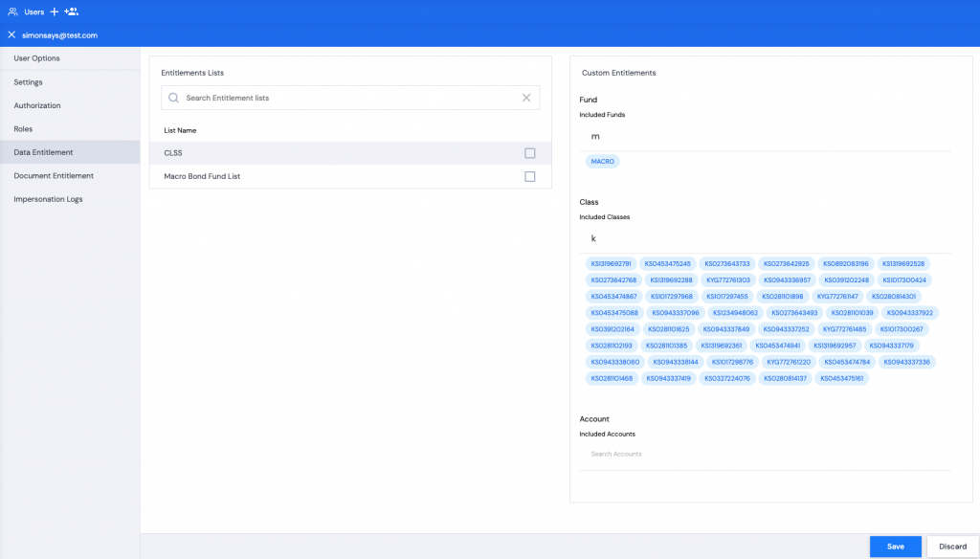The height and width of the screenshot is (559, 980).
Task: Click class chip KS0273642925
Action: pyautogui.click(x=787, y=264)
